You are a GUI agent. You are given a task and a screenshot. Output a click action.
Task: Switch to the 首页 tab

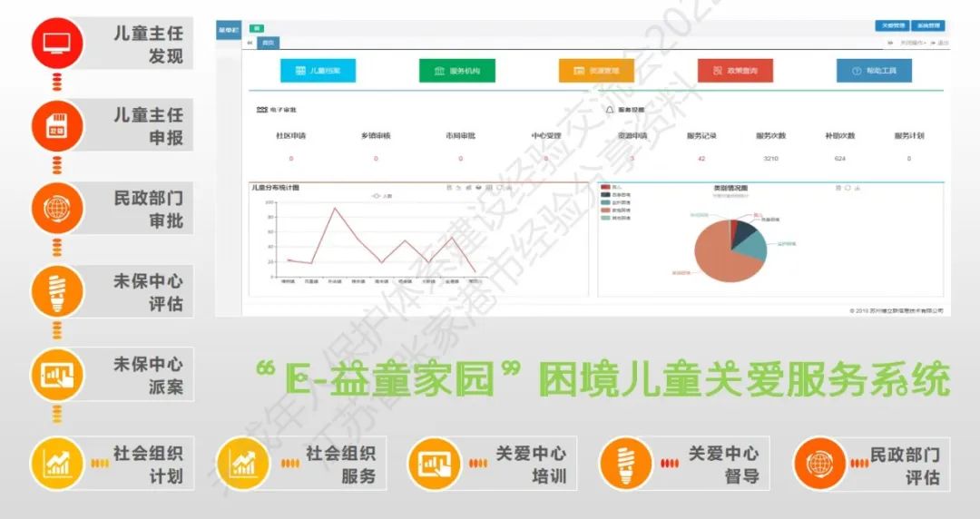pos(268,43)
